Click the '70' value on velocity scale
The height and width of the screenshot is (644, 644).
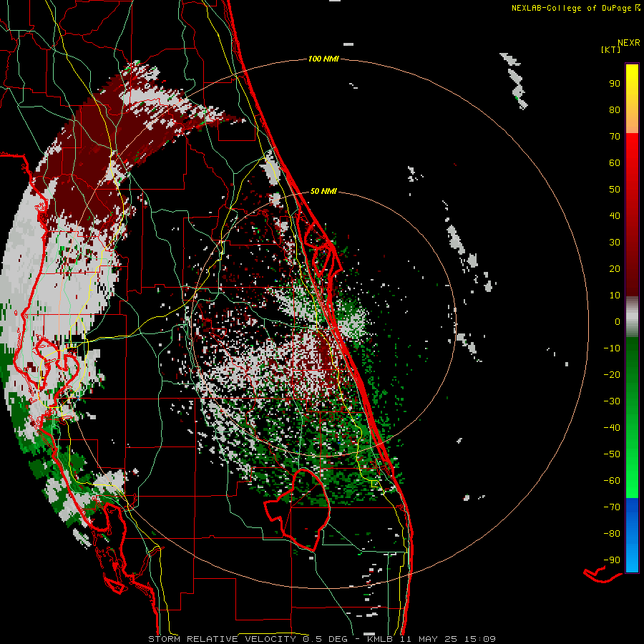(615, 137)
